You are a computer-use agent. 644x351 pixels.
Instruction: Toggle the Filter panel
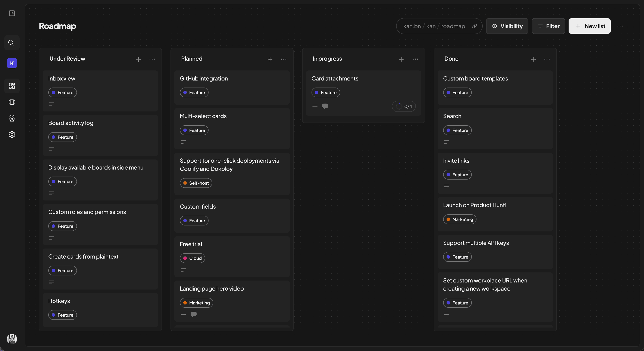click(548, 26)
